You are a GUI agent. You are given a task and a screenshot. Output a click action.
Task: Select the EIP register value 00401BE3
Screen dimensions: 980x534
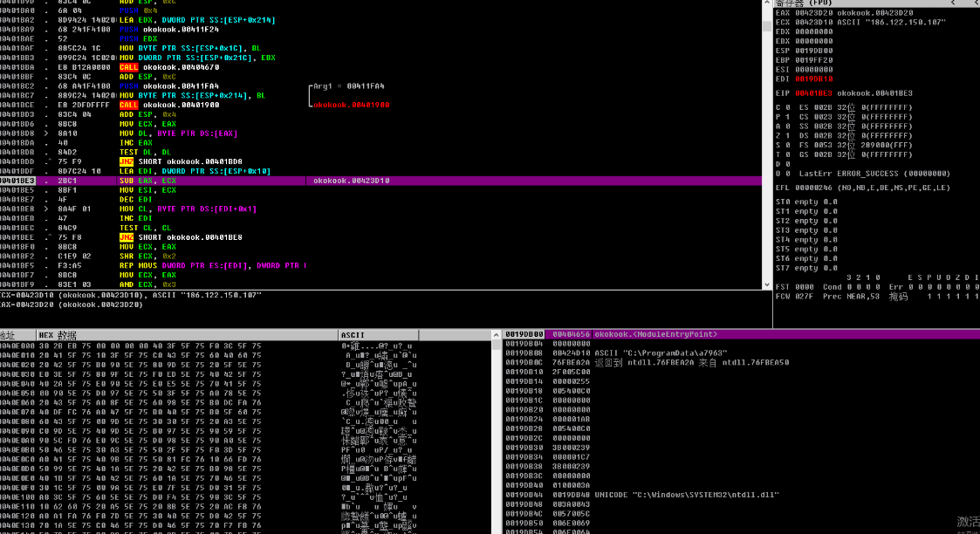(x=813, y=93)
